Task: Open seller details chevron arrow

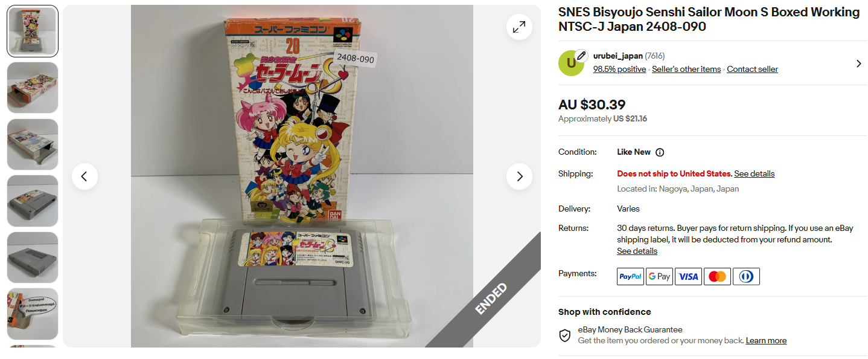Action: tap(858, 63)
